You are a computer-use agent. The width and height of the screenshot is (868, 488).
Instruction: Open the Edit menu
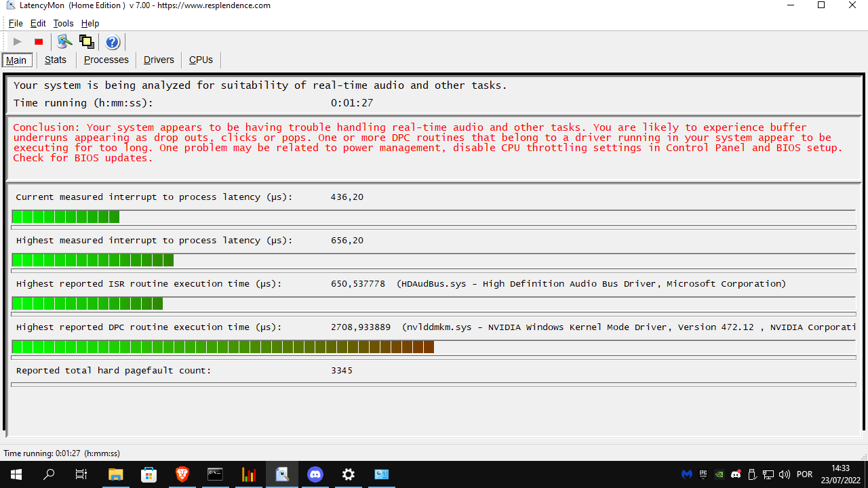(x=38, y=23)
